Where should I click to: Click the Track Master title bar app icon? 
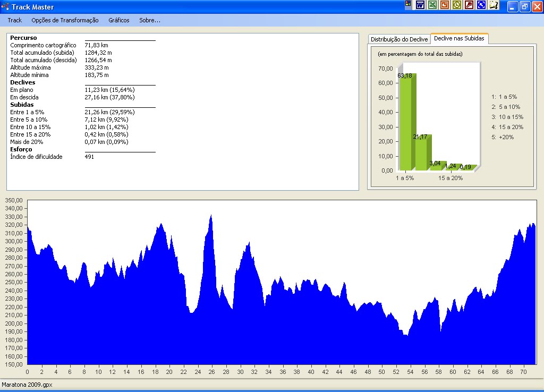(5, 6)
